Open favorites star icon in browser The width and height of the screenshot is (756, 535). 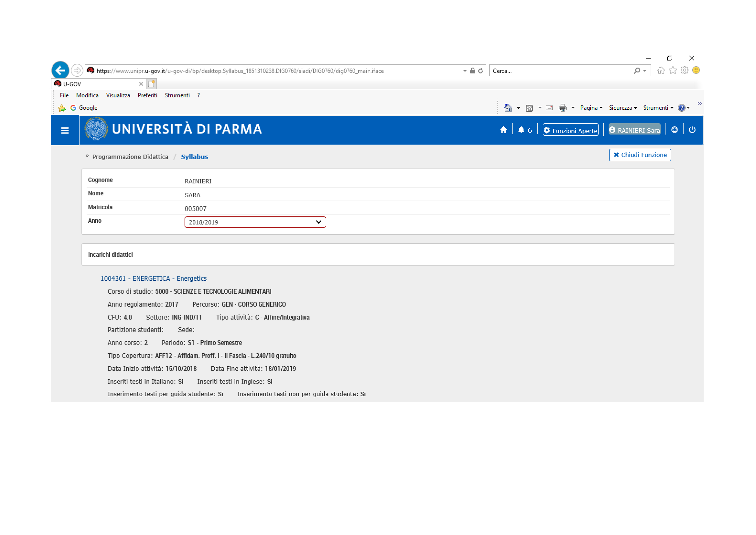click(673, 70)
